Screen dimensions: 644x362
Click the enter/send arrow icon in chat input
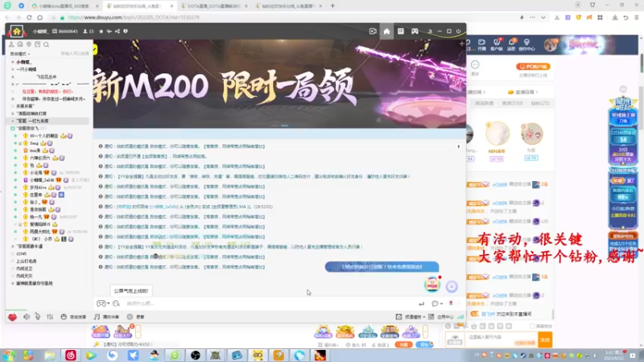(421, 304)
